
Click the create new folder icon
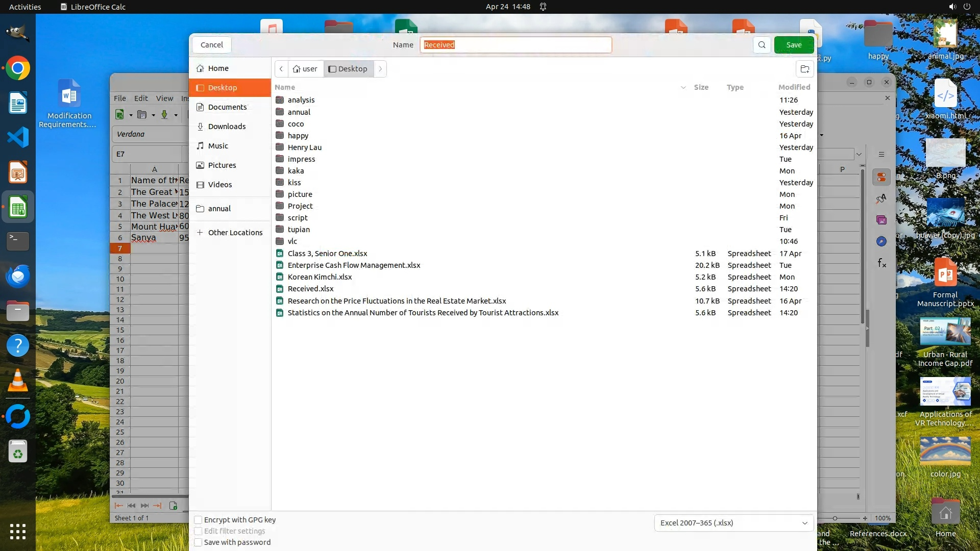pyautogui.click(x=804, y=69)
